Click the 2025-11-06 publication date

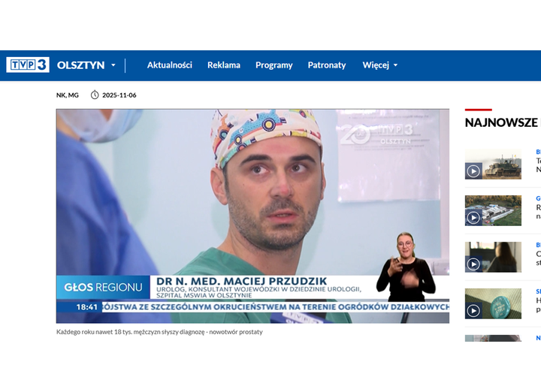119,95
